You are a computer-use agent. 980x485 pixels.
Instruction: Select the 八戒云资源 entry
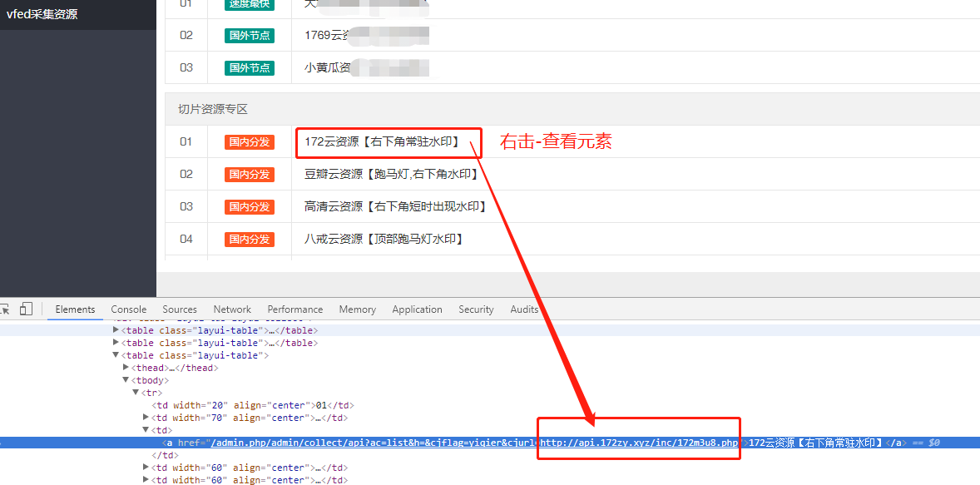[x=384, y=240]
